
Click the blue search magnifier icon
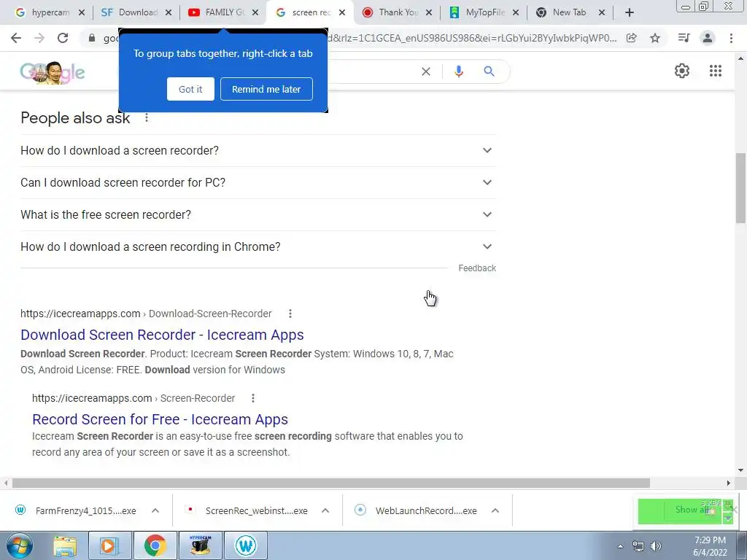coord(489,71)
